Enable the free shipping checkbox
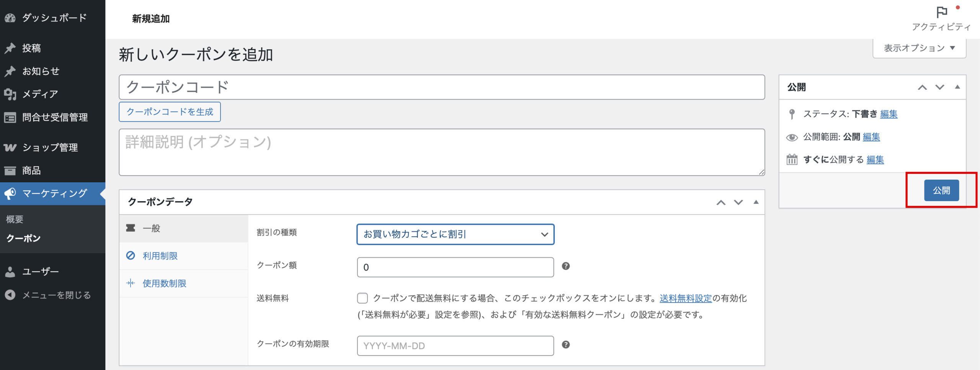The image size is (980, 370). tap(362, 298)
